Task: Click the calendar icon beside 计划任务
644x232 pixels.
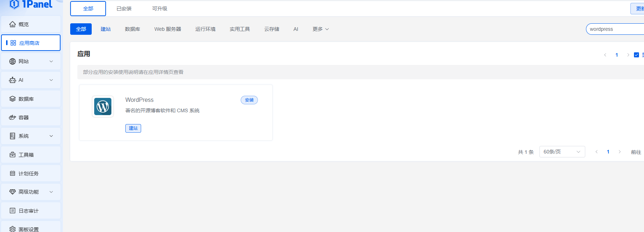Action: [13, 173]
